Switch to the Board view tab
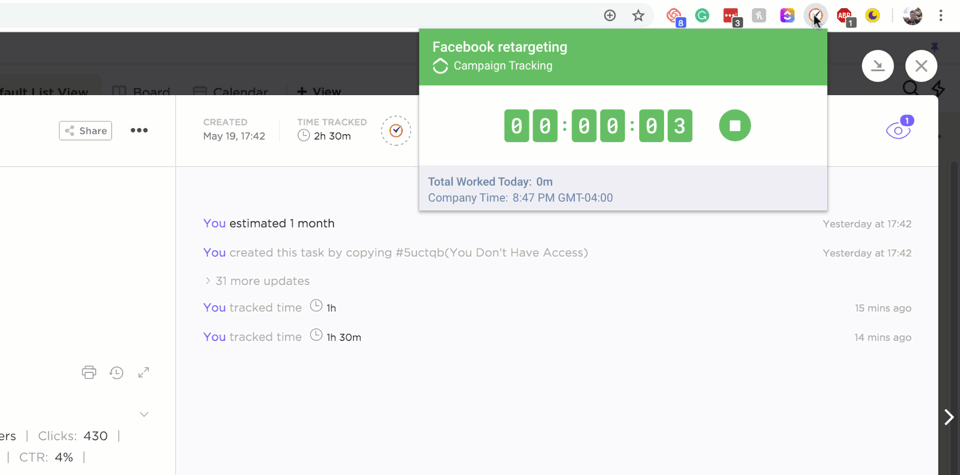The image size is (960, 475). [x=141, y=92]
